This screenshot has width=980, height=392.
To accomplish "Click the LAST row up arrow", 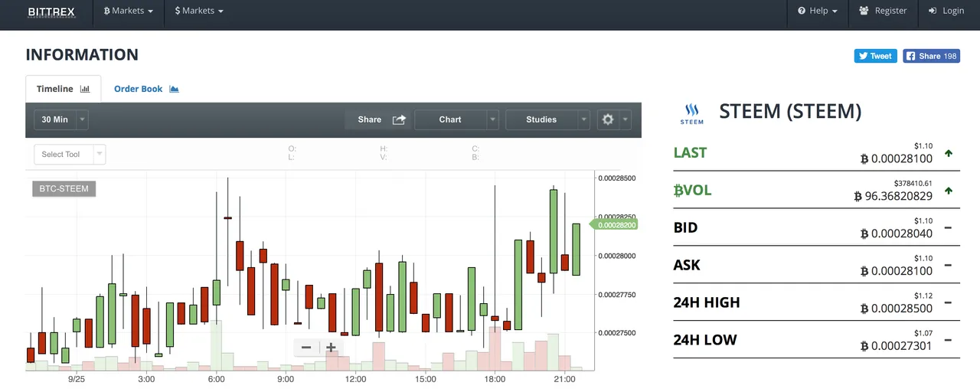I will coord(949,153).
